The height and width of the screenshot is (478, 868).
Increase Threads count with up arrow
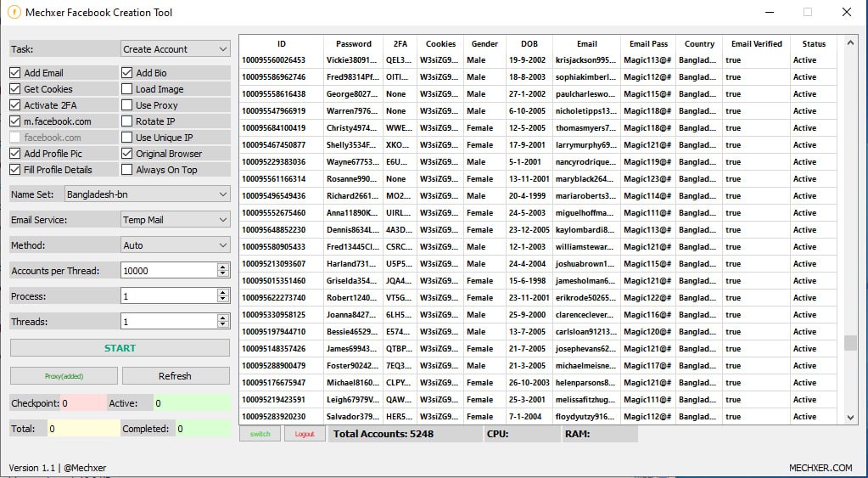click(223, 318)
